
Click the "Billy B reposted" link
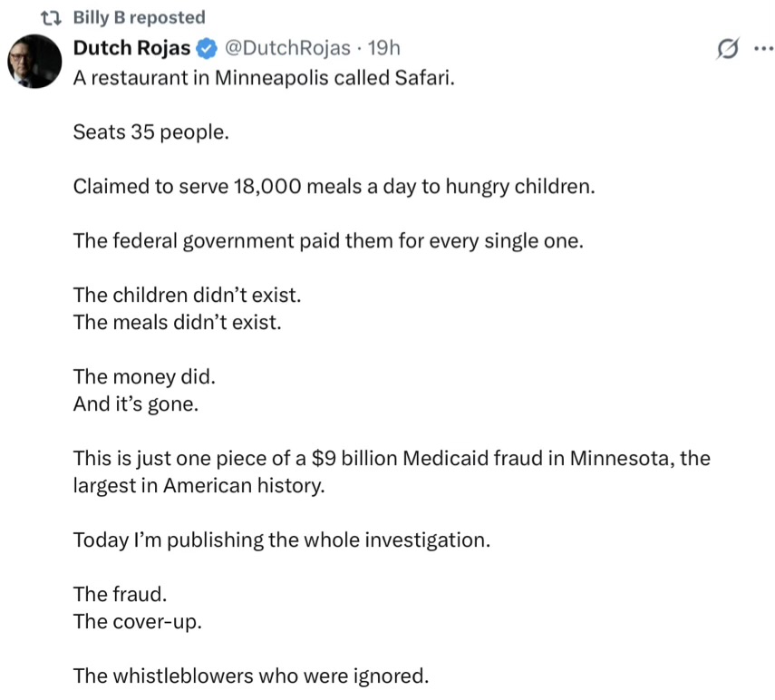click(139, 17)
